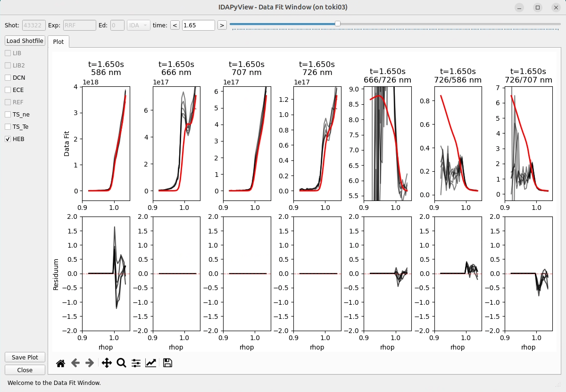
Task: Enable the ECE diagnostic checkbox
Action: point(7,90)
